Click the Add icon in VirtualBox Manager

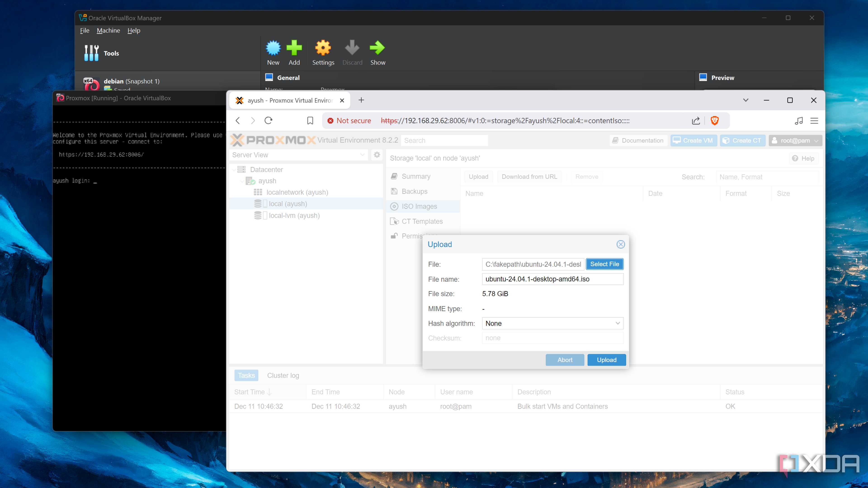point(294,53)
